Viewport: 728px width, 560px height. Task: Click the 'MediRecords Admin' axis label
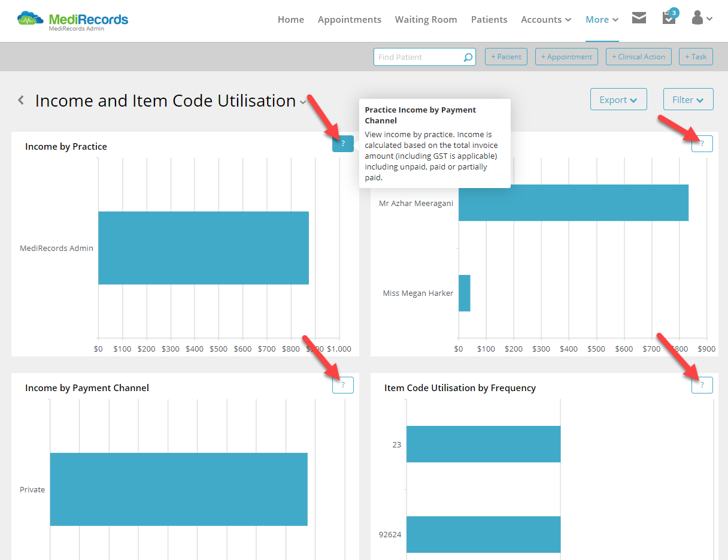click(56, 248)
